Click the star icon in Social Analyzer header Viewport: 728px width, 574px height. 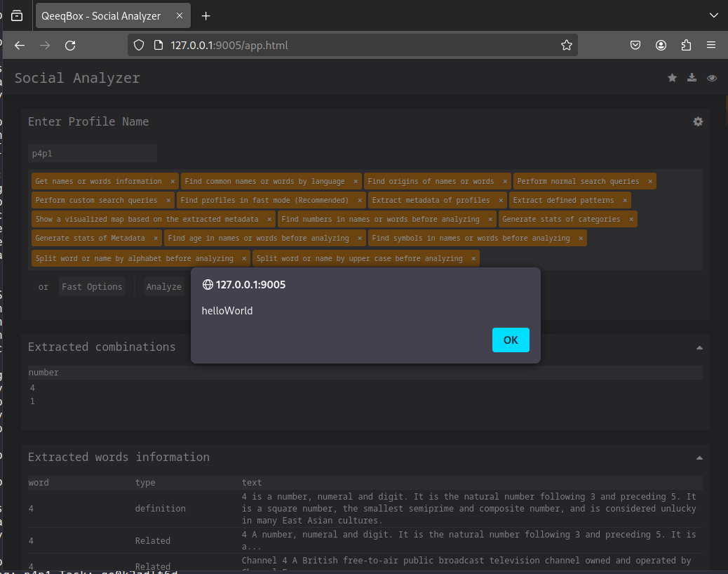click(672, 78)
